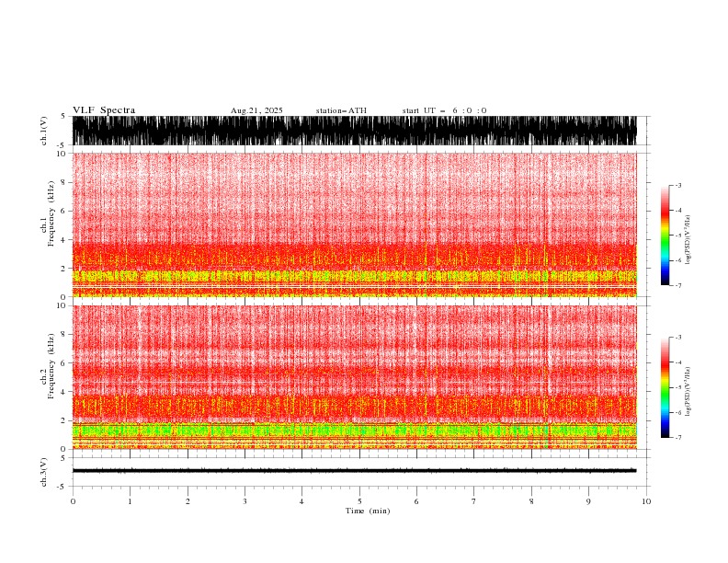Image resolution: width=728 pixels, height=563 pixels.
Task: Click time axis tick label '8'
Action: pos(531,501)
